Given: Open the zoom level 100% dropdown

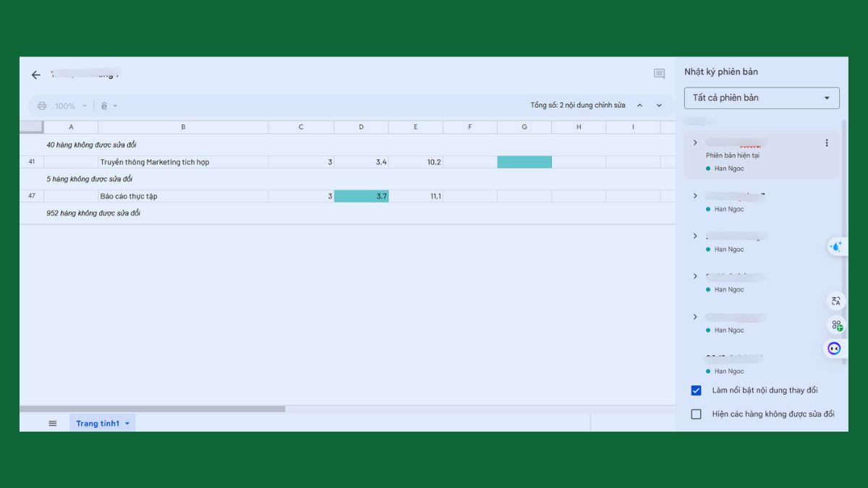Looking at the screenshot, I should [x=68, y=106].
